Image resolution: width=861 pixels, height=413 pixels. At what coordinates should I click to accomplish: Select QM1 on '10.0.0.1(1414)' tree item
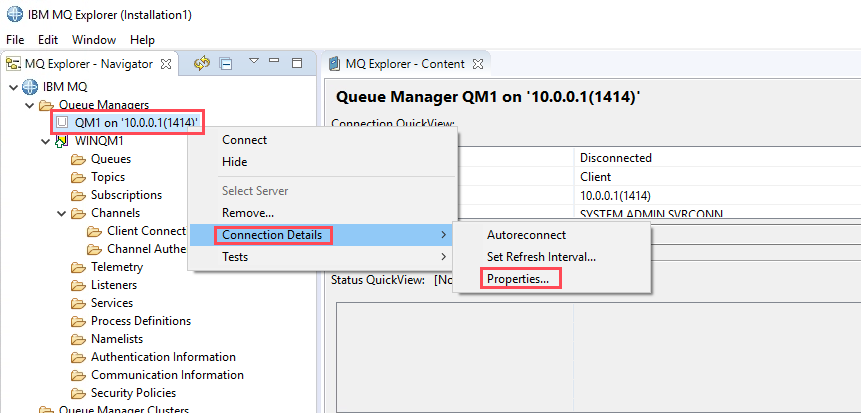tap(136, 122)
